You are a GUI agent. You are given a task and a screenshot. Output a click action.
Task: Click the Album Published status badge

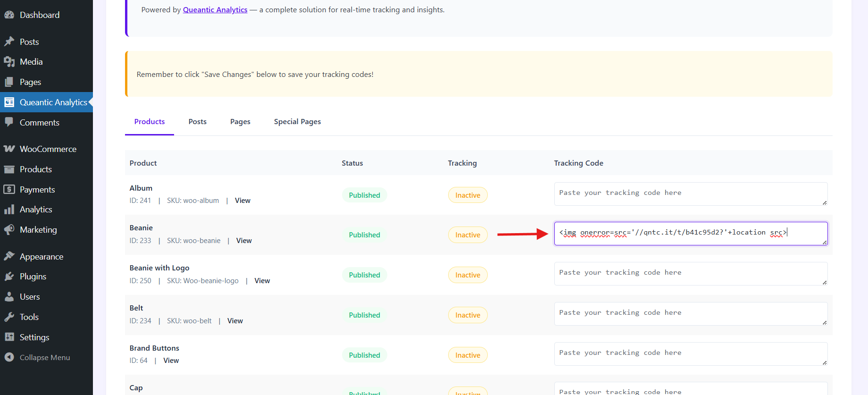tap(365, 195)
